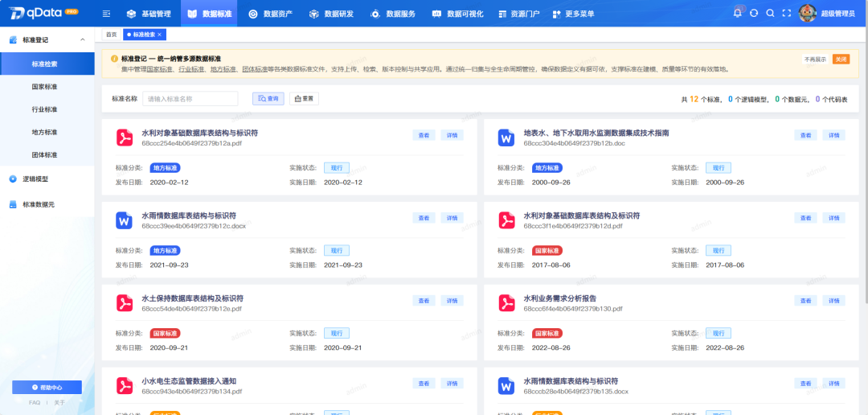This screenshot has height=415, width=868.
Task: Click 查看 for 地表水、地下水取用水监测数据集成技术指南
Action: (806, 135)
